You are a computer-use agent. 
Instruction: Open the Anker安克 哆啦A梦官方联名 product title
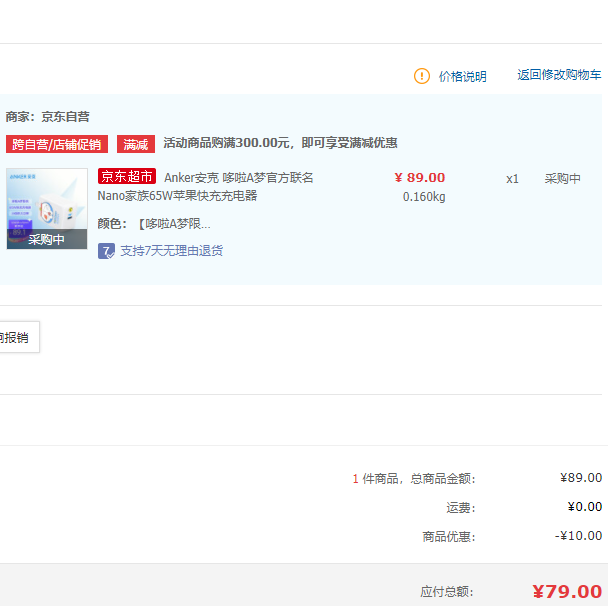[238, 178]
